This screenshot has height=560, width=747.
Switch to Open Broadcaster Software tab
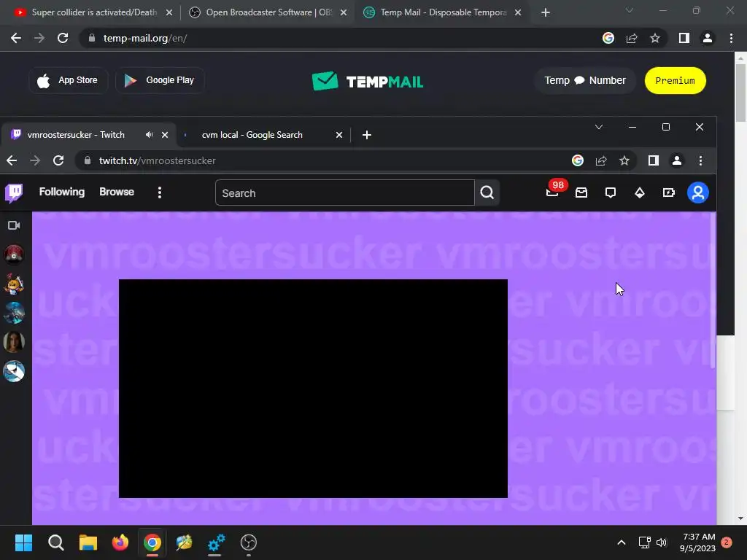click(x=268, y=12)
